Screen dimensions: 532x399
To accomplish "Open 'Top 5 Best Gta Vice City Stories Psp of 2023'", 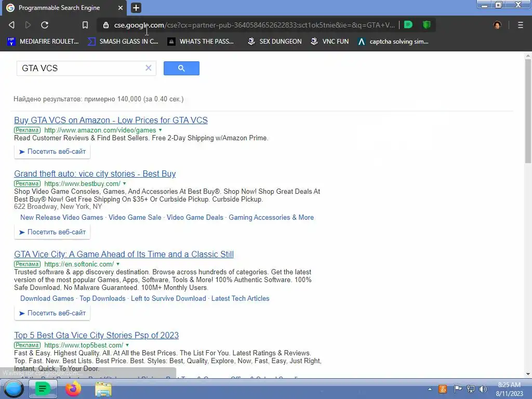I will click(96, 335).
